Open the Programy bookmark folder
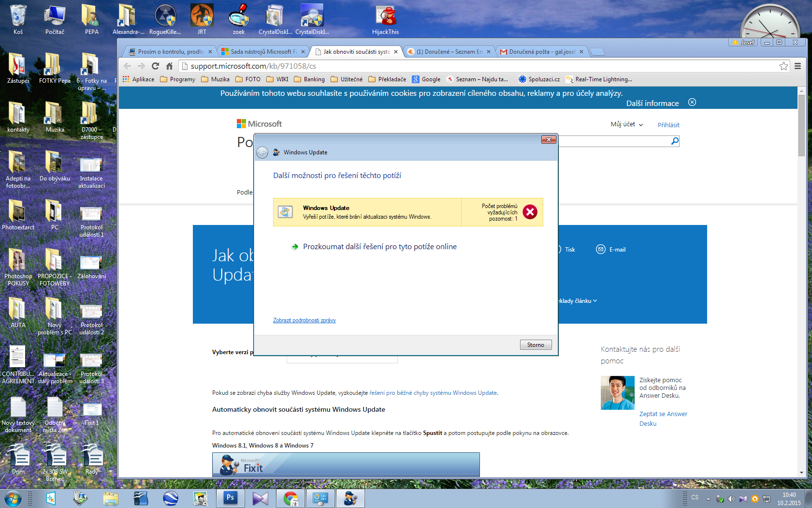 177,79
